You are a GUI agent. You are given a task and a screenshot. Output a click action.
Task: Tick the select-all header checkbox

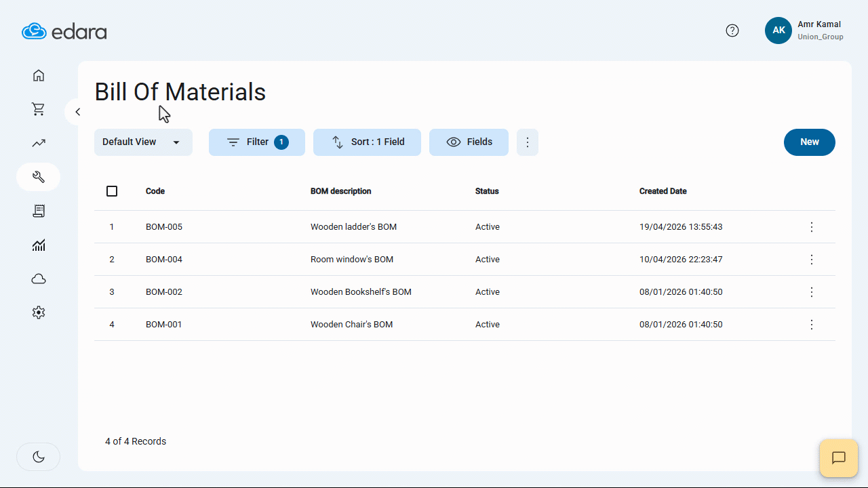[112, 191]
